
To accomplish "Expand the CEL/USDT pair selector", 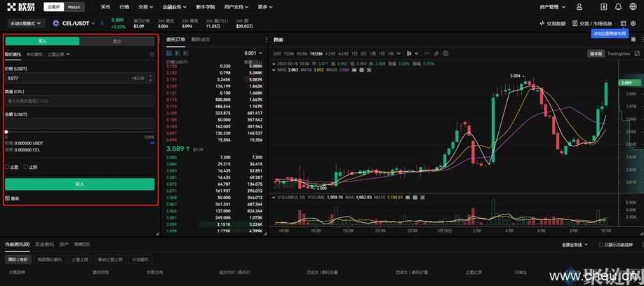I will (x=72, y=23).
